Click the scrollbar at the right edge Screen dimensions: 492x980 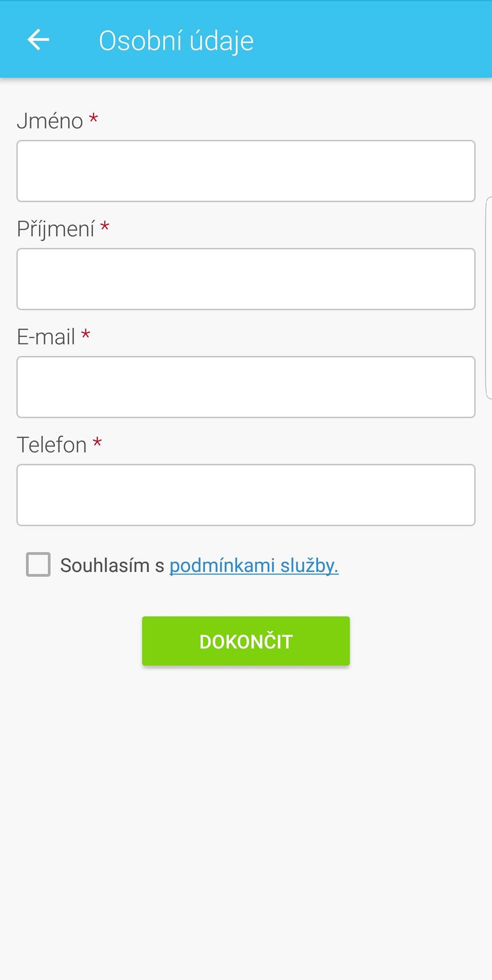coord(489,297)
